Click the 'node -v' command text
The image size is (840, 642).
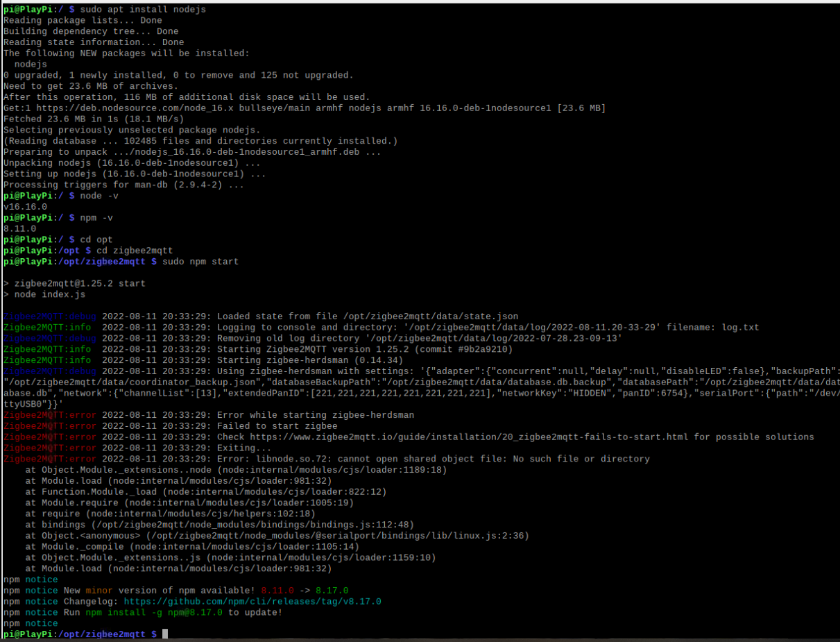click(x=99, y=196)
